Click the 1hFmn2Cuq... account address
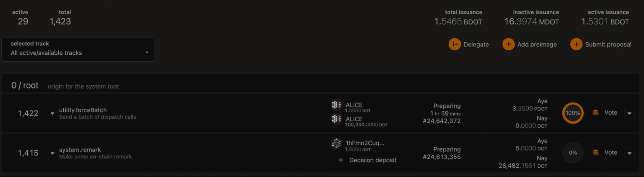Image resolution: width=644 pixels, height=177 pixels. click(365, 143)
